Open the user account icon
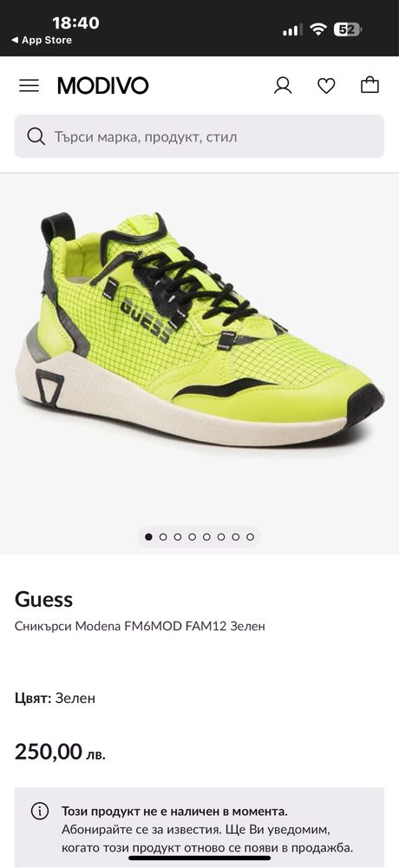 coord(283,85)
